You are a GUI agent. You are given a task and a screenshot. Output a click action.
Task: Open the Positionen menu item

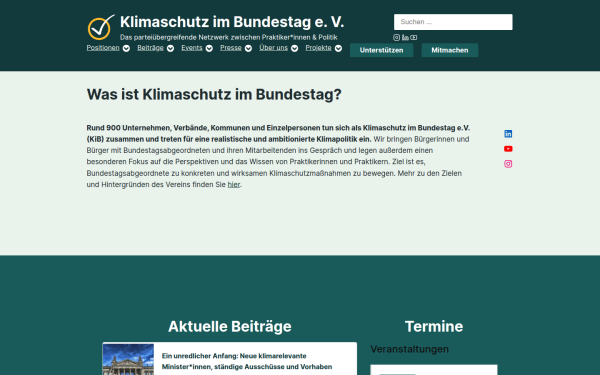click(x=103, y=48)
